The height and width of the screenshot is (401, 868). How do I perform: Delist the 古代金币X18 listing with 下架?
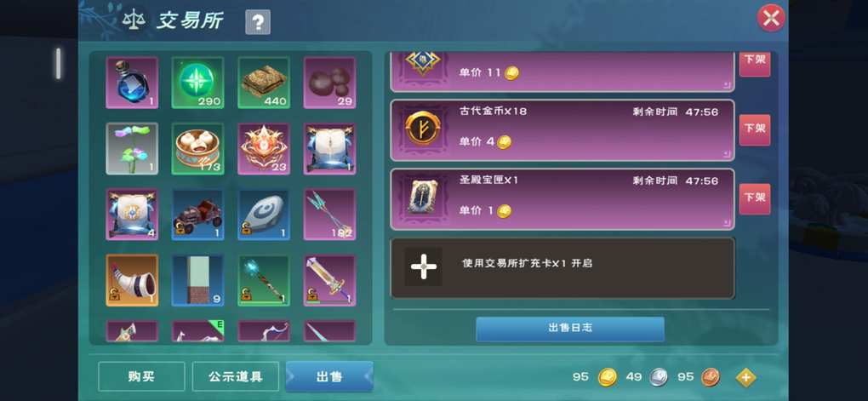pyautogui.click(x=755, y=129)
